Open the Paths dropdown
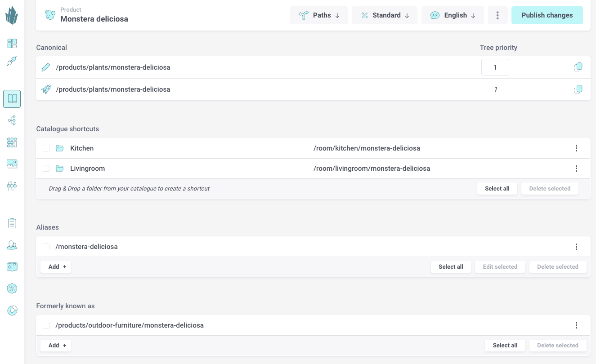This screenshot has width=596, height=364. [x=319, y=15]
